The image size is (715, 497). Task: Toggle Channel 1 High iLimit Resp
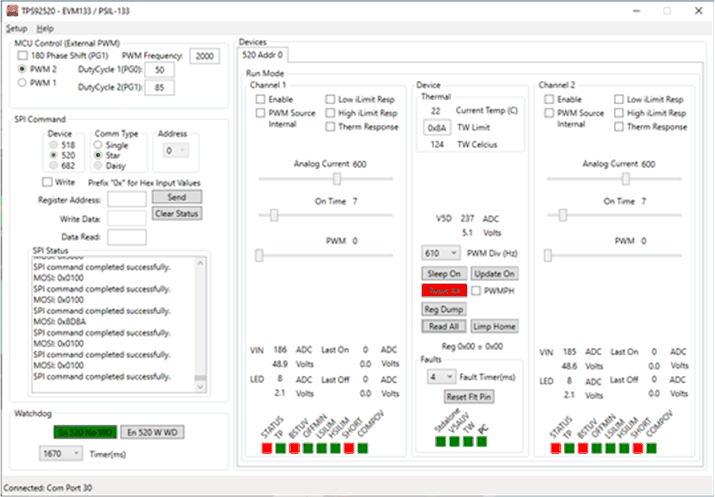[x=330, y=113]
